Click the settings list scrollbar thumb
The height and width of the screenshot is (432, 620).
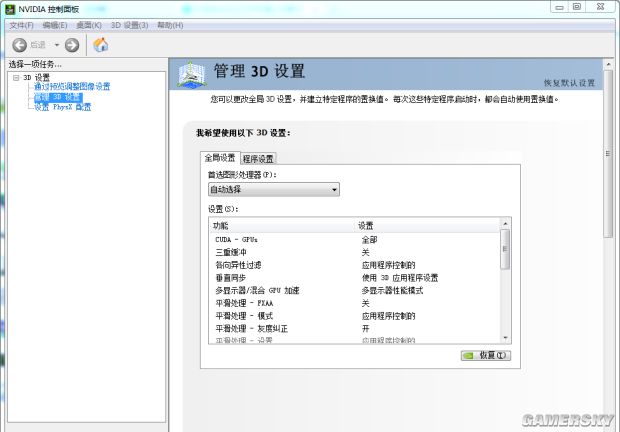pyautogui.click(x=505, y=249)
